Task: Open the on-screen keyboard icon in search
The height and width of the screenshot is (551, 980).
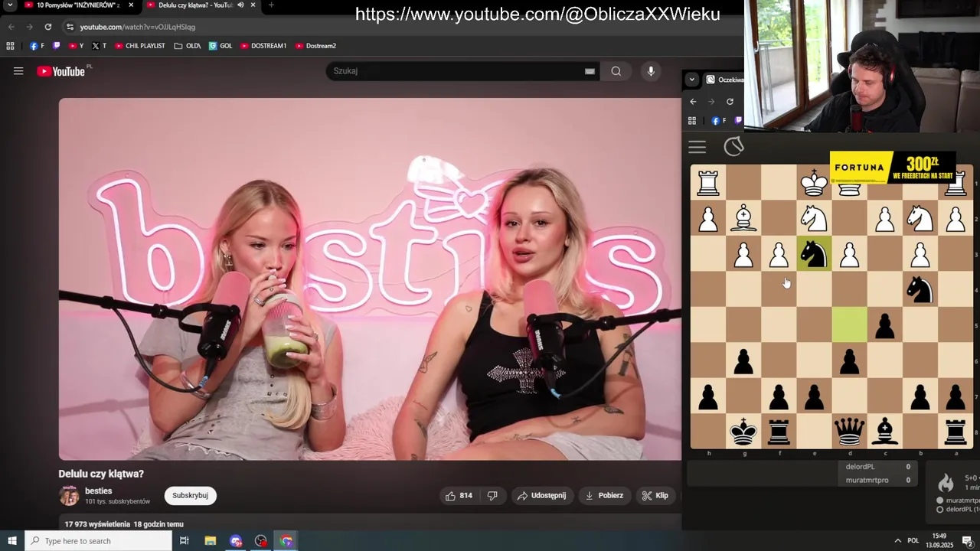Action: (590, 71)
